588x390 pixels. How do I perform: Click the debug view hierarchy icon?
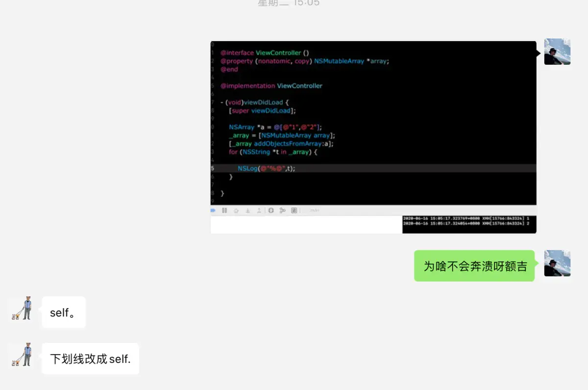coord(271,210)
